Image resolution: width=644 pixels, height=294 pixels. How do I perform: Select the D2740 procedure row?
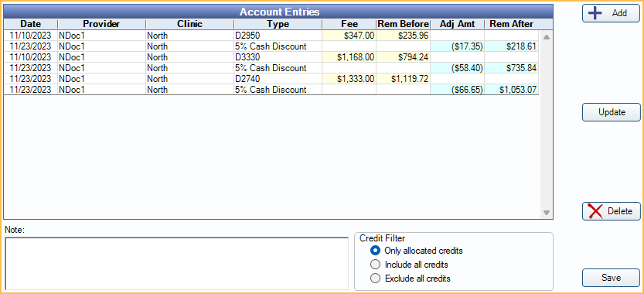pos(271,79)
